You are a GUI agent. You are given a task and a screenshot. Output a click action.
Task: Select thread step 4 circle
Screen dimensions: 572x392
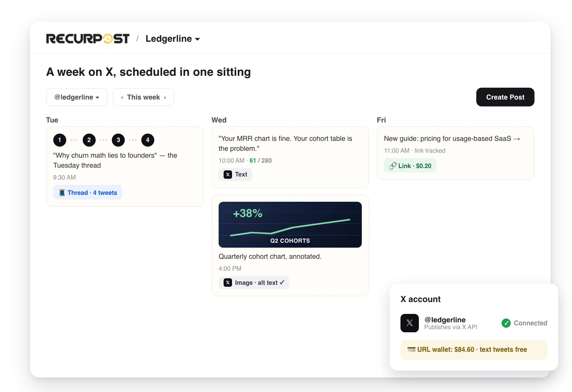(148, 140)
